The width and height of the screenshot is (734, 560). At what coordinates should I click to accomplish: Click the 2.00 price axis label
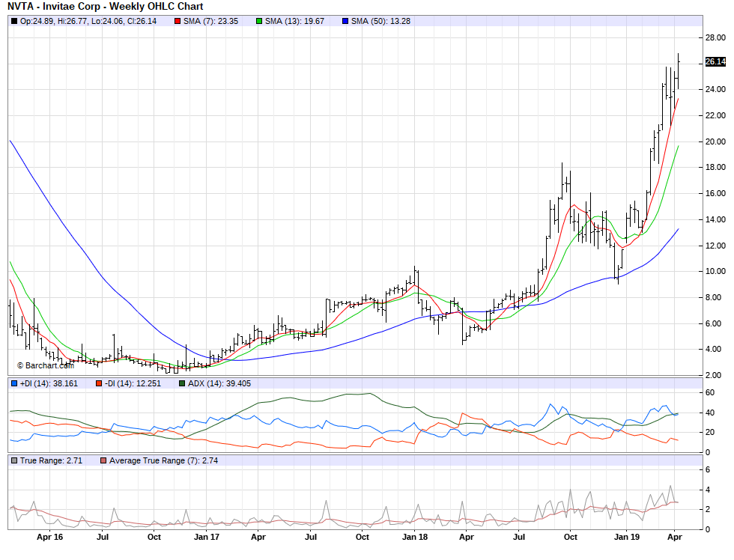[x=713, y=375]
